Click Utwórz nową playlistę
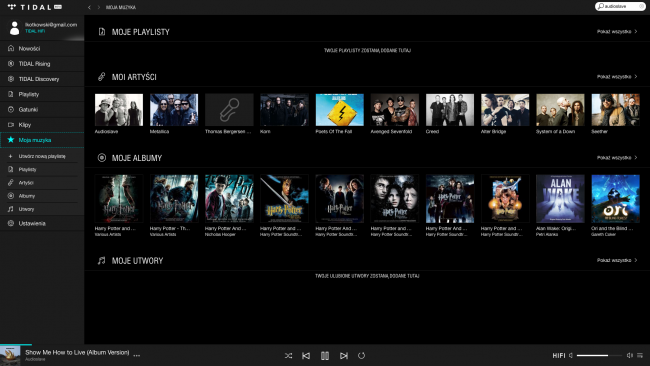 point(42,156)
